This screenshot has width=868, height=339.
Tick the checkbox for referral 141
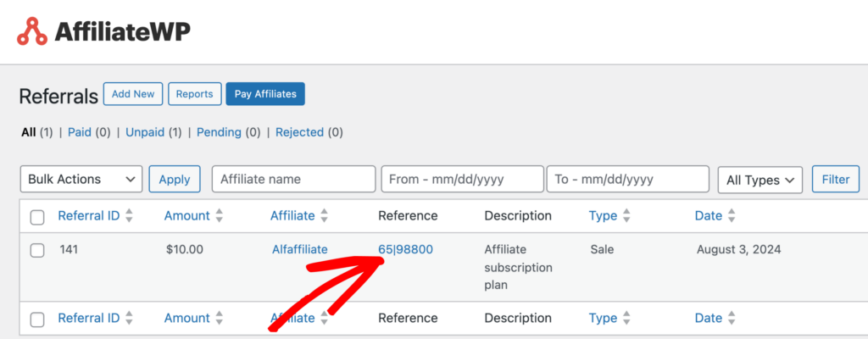tap(37, 250)
